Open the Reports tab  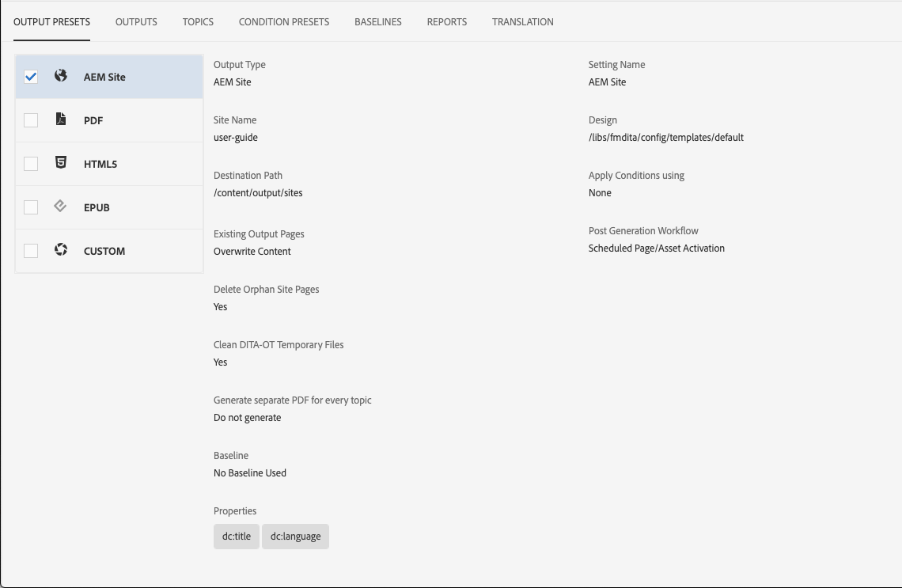447,22
